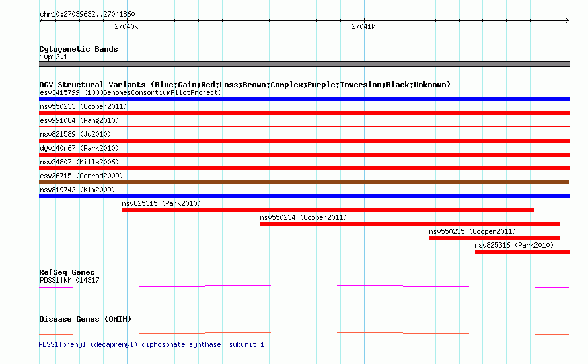Click the thin esv991084 red line
This screenshot has width=588, height=364.
coord(304,127)
